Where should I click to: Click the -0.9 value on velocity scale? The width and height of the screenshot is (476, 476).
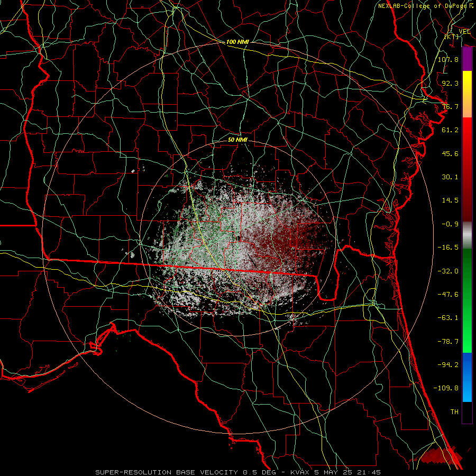click(450, 224)
